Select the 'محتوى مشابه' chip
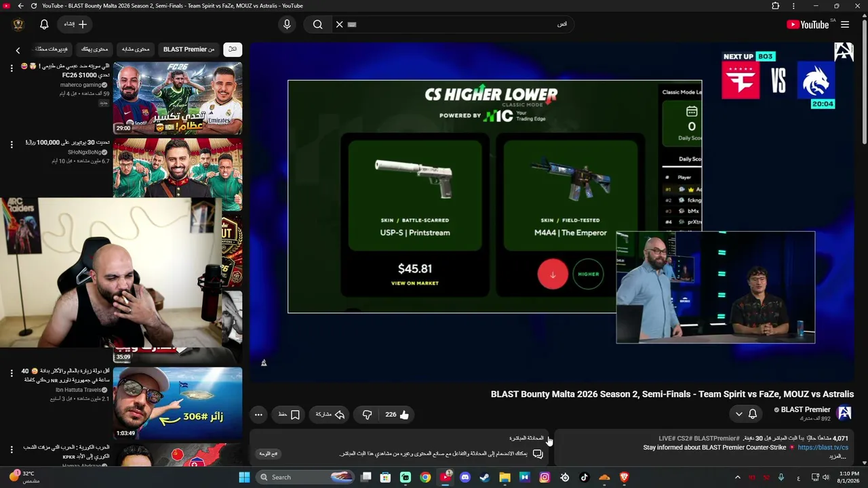Image resolution: width=868 pixels, height=488 pixels. click(x=136, y=49)
